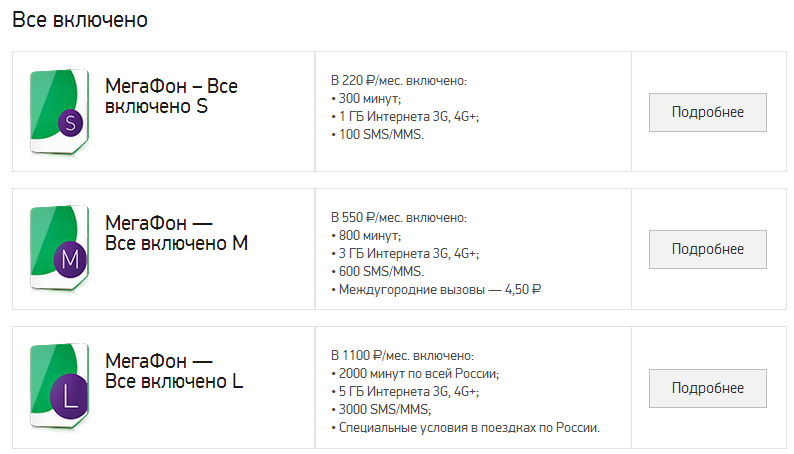794x454 pixels.
Task: Click the 550 ₽/мес. price line
Action: 399,218
